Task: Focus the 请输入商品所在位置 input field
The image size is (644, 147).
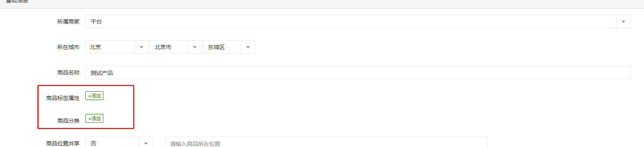Action: coord(326,143)
